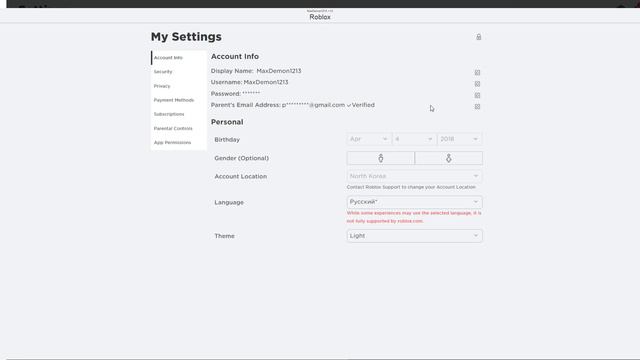Click the Roblox title at the top
The width and height of the screenshot is (640, 360).
tap(320, 17)
